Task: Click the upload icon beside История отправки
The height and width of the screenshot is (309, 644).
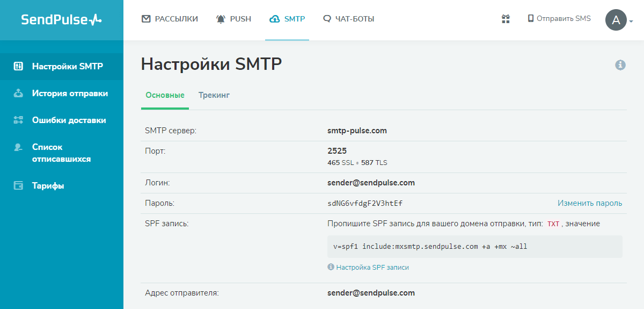Action: [18, 94]
